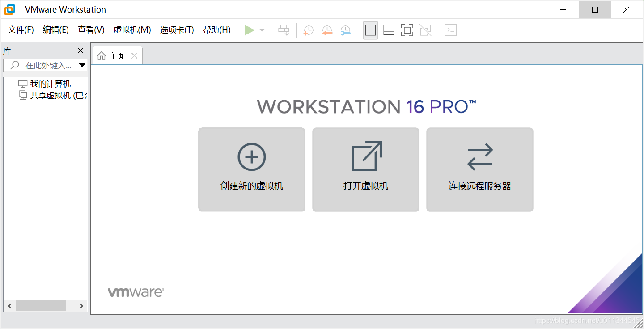The image size is (644, 329).
Task: Close the 库 library panel
Action: tap(80, 51)
